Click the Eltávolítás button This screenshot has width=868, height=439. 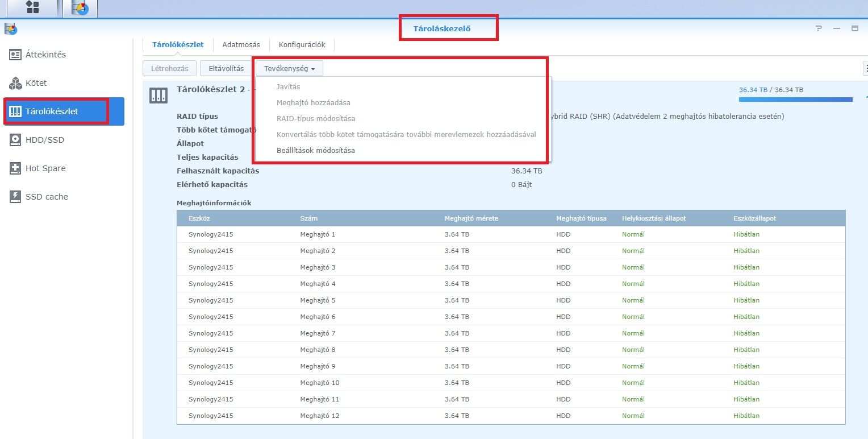pyautogui.click(x=226, y=68)
